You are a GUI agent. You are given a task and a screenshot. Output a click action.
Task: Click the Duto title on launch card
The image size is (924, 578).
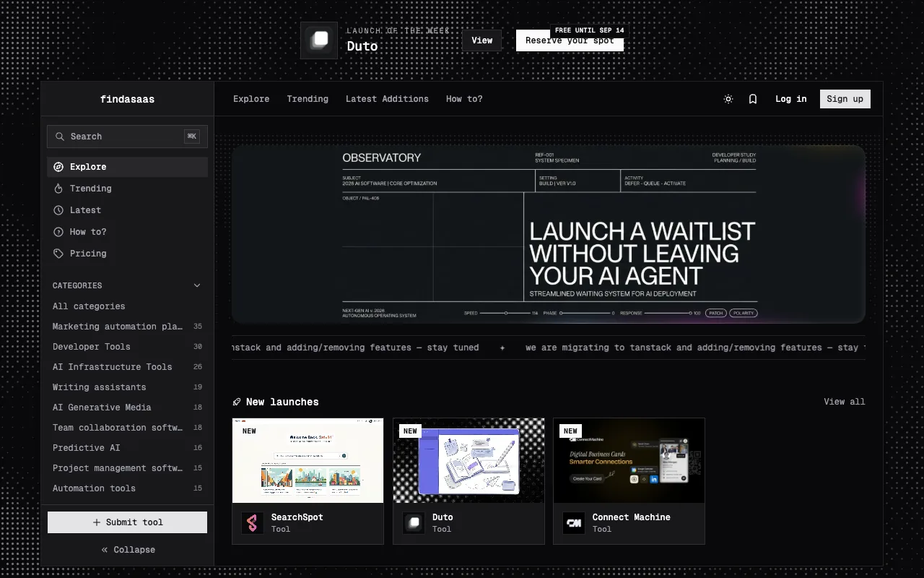point(443,517)
